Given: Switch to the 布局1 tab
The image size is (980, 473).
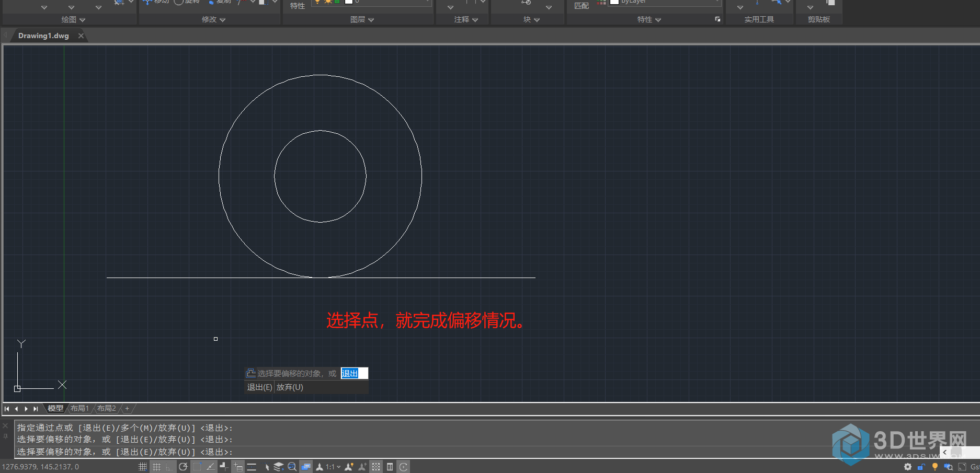Looking at the screenshot, I should 80,408.
